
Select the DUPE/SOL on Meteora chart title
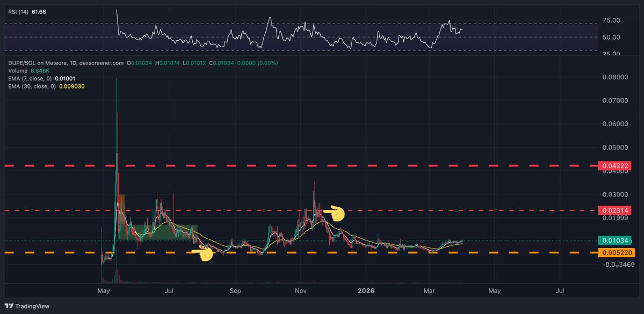click(66, 63)
